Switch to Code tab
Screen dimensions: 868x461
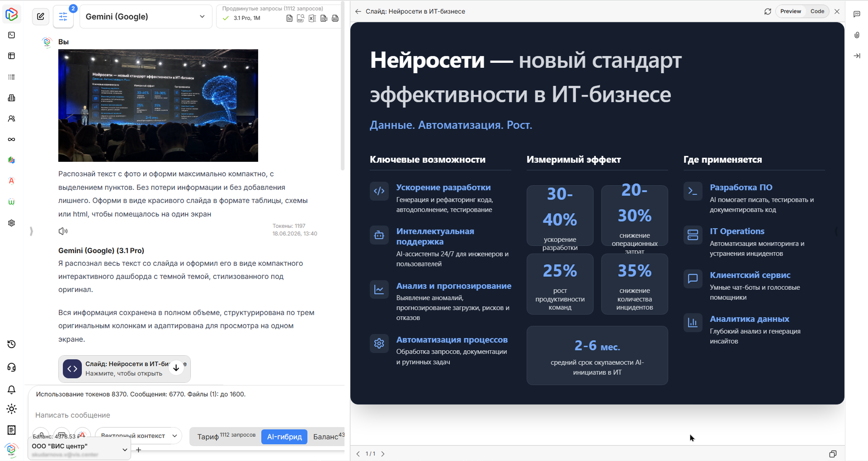point(817,11)
